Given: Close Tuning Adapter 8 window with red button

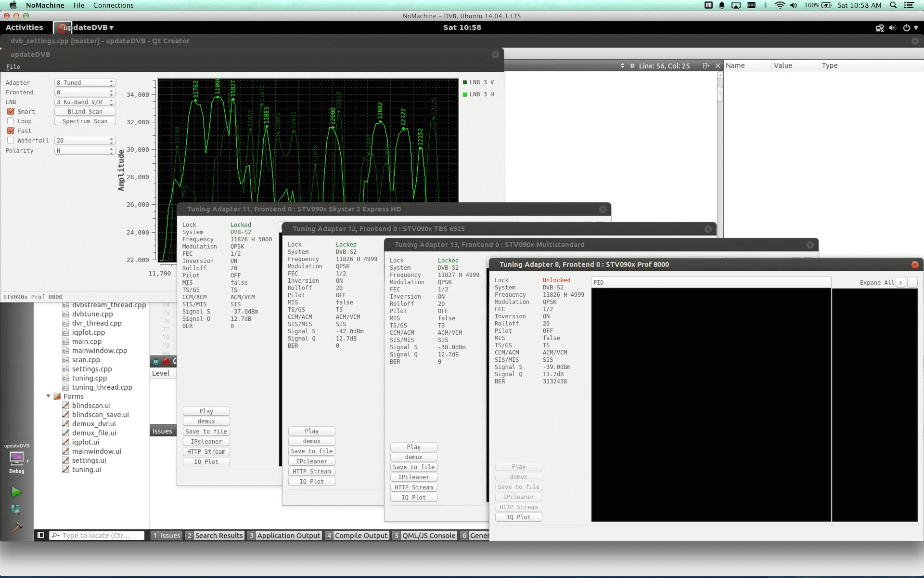Looking at the screenshot, I should coord(915,264).
